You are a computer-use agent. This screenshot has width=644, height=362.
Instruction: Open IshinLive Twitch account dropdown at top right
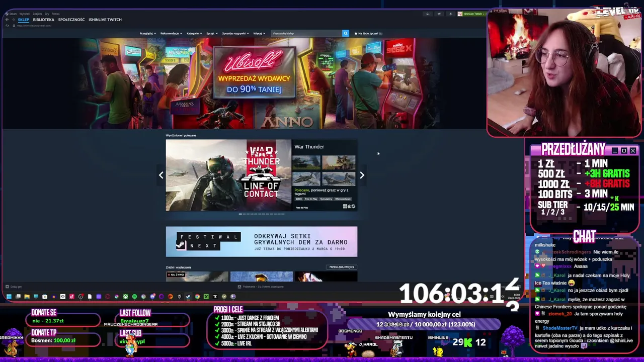pyautogui.click(x=472, y=14)
